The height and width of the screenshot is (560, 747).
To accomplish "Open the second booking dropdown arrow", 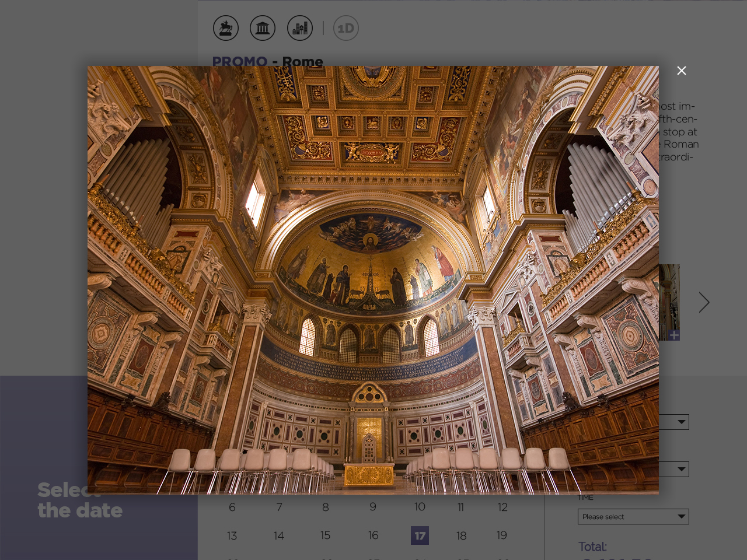I will [x=681, y=469].
